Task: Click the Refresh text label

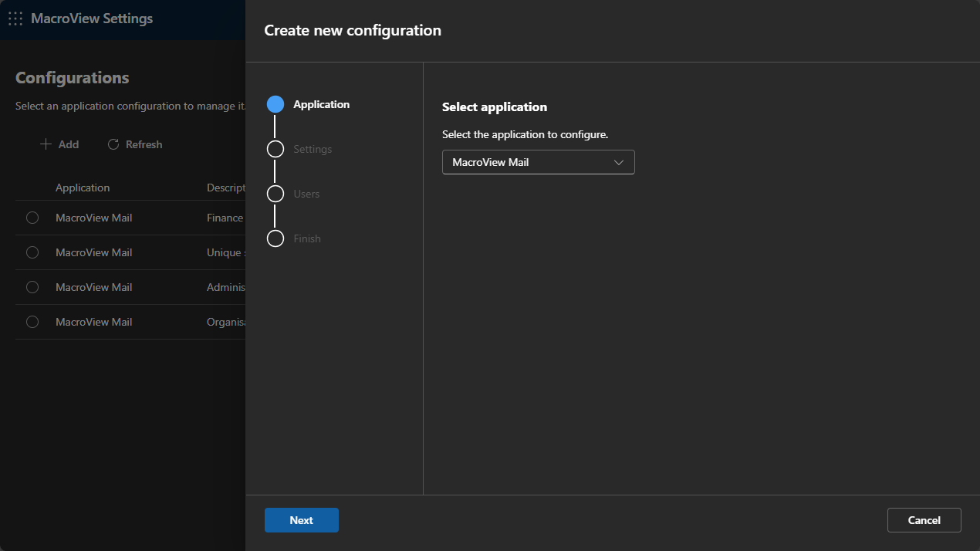Action: (144, 144)
